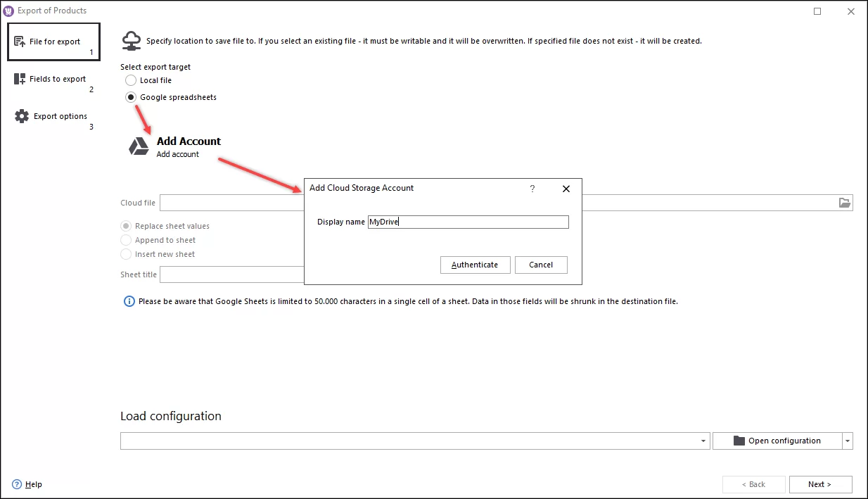
Task: Select the File for export sidebar icon
Action: click(21, 41)
